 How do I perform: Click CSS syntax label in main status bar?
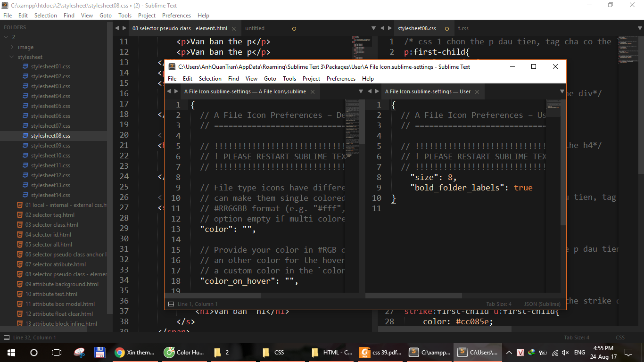(x=620, y=337)
